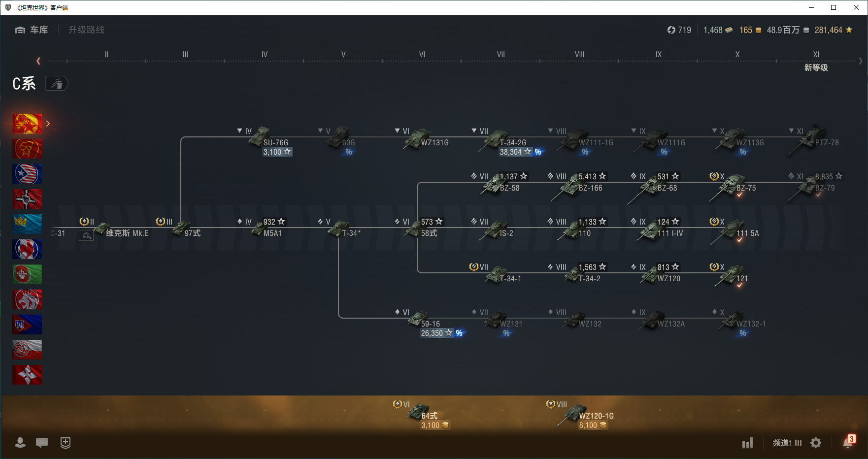This screenshot has width=868, height=459.
Task: Open the 升级路线 tab
Action: 86,30
